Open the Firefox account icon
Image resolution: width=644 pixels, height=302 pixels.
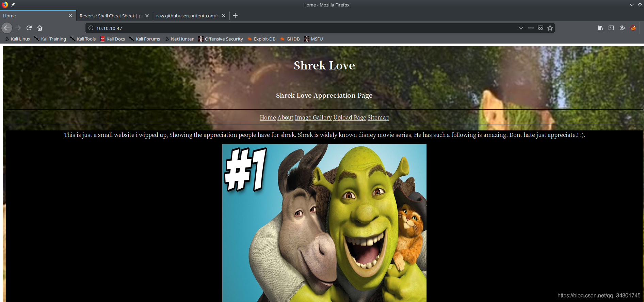622,28
